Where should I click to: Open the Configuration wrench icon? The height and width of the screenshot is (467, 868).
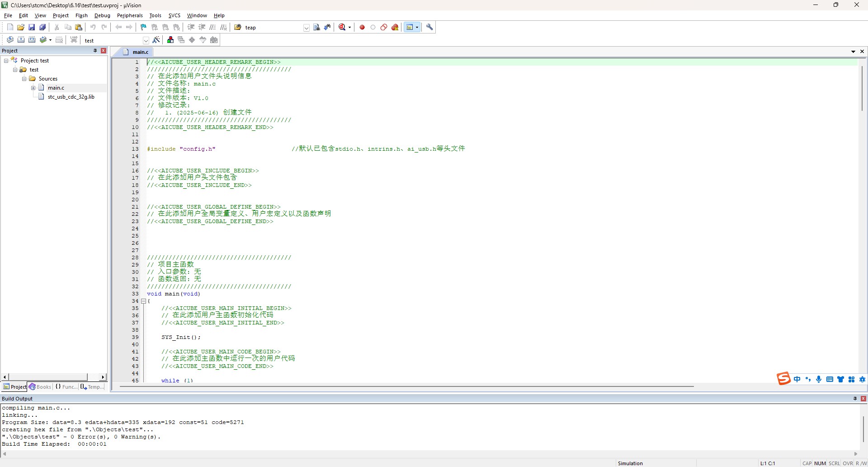pyautogui.click(x=430, y=28)
